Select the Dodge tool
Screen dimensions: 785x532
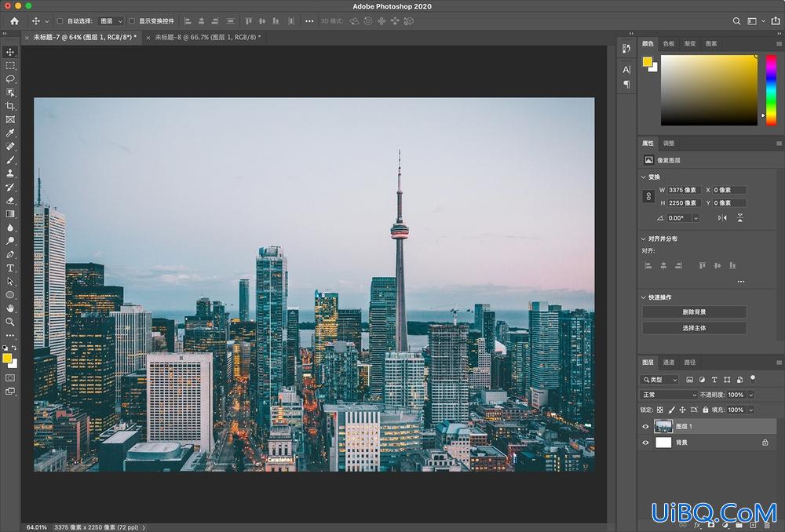[x=10, y=241]
